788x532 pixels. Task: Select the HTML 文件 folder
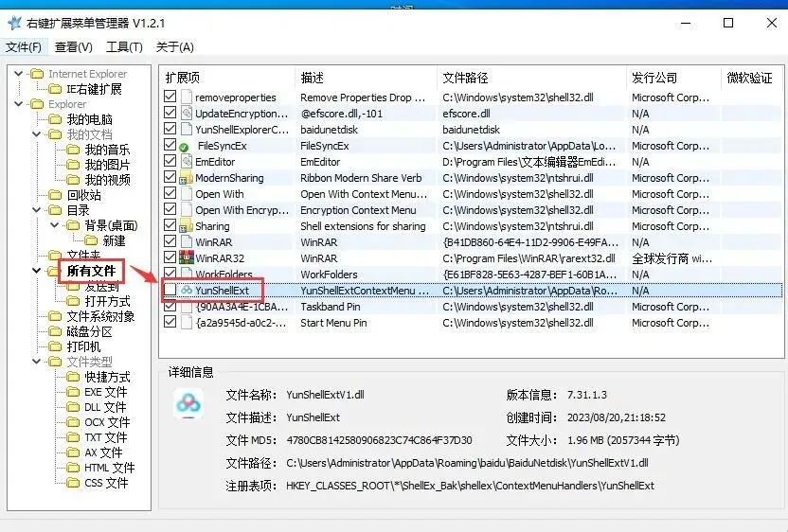[x=110, y=468]
